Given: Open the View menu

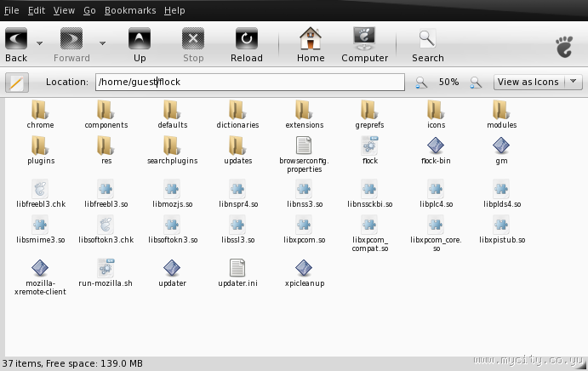Looking at the screenshot, I should (64, 10).
